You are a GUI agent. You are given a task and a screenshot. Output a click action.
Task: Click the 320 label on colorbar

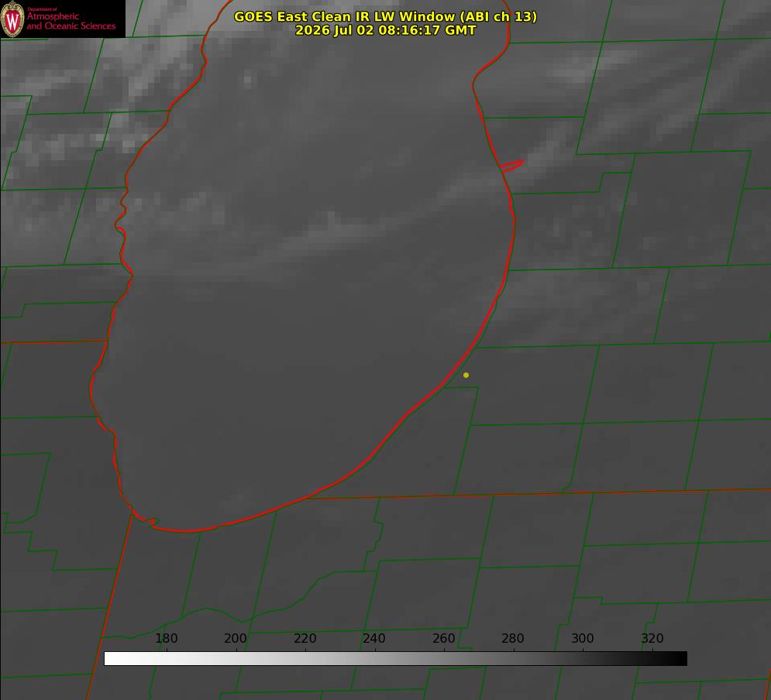[x=652, y=638]
